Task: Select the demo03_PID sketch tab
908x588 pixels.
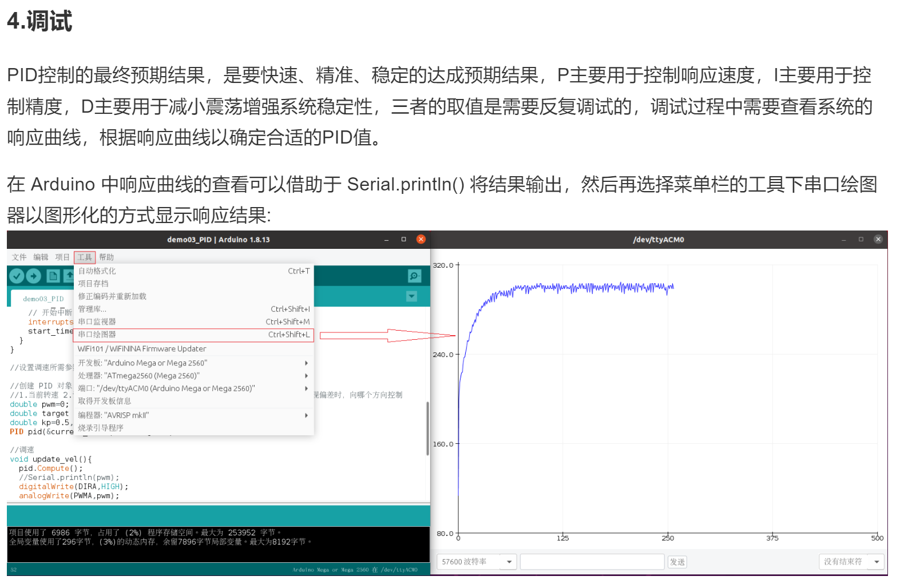Action: (43, 299)
